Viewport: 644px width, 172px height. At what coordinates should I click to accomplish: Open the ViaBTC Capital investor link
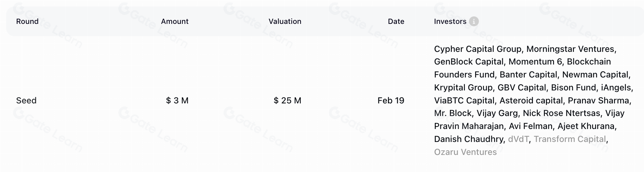pyautogui.click(x=464, y=101)
